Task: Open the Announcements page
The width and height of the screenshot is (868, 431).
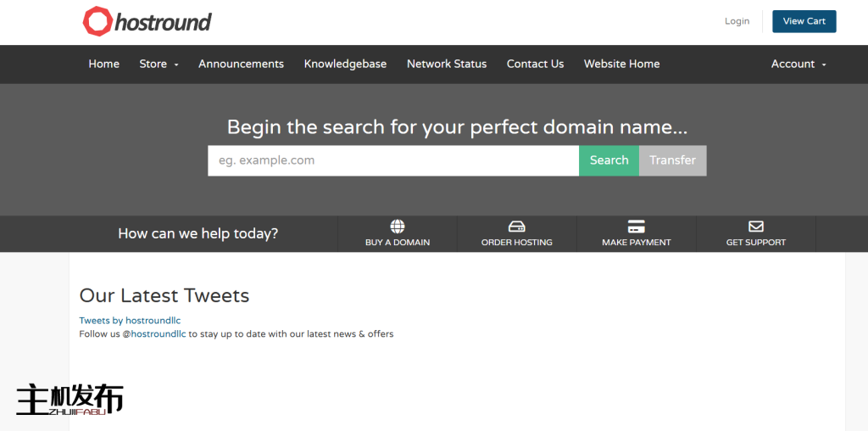Action: tap(241, 64)
